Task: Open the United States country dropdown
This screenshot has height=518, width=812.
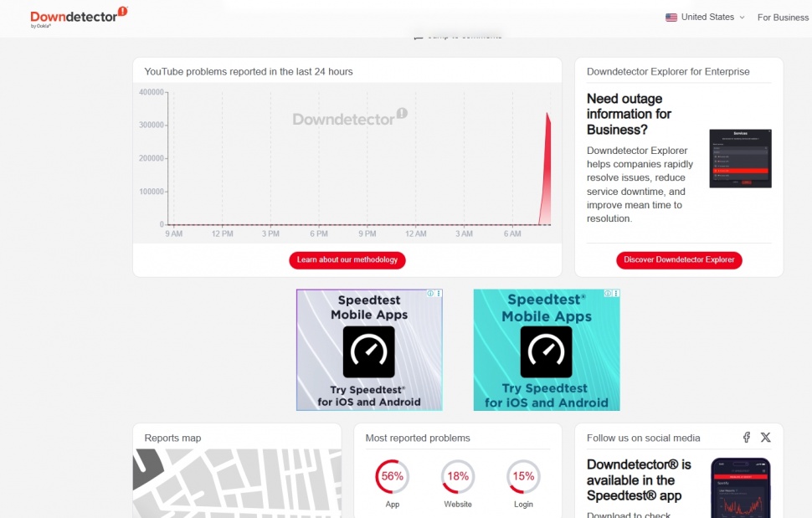Action: (710, 17)
